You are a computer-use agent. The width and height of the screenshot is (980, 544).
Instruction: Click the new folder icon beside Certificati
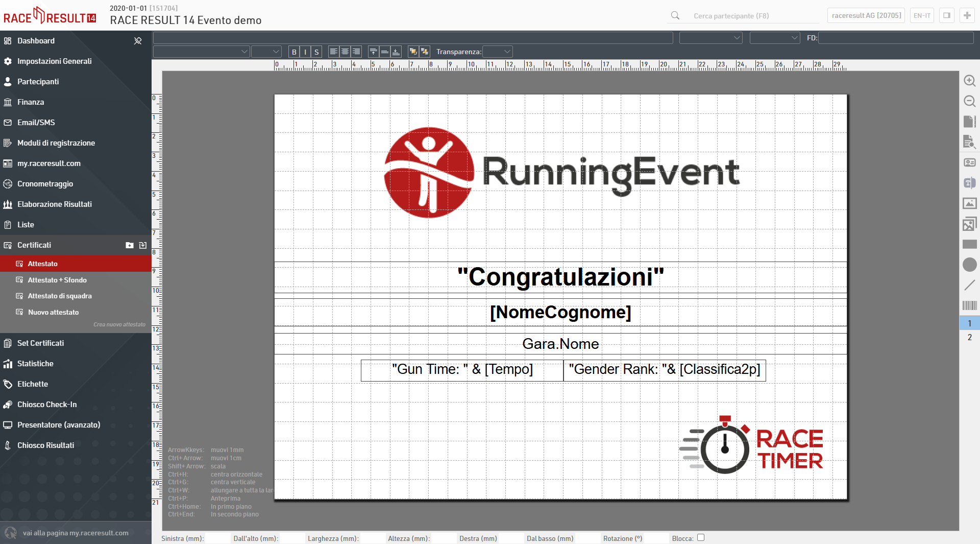point(130,245)
